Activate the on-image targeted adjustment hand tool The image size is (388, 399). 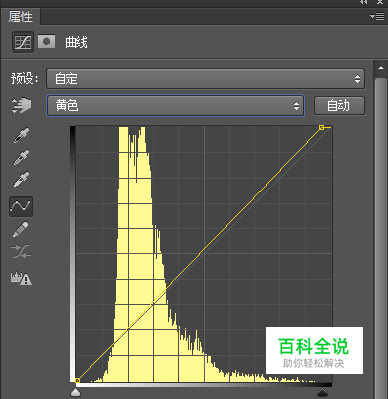point(21,105)
